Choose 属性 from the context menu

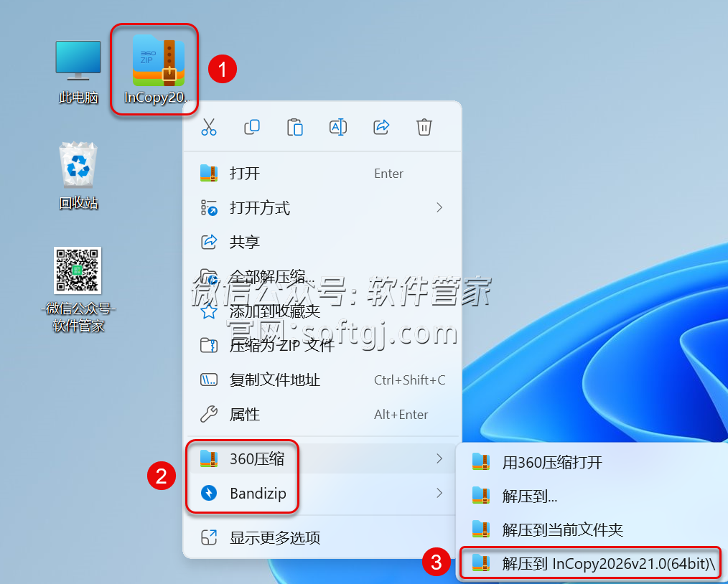322,414
